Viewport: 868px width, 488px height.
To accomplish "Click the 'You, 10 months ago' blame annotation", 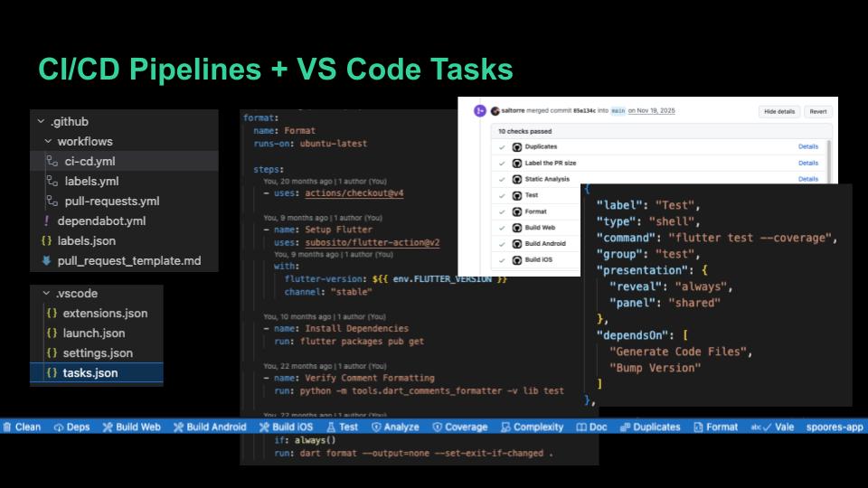I will [x=325, y=317].
